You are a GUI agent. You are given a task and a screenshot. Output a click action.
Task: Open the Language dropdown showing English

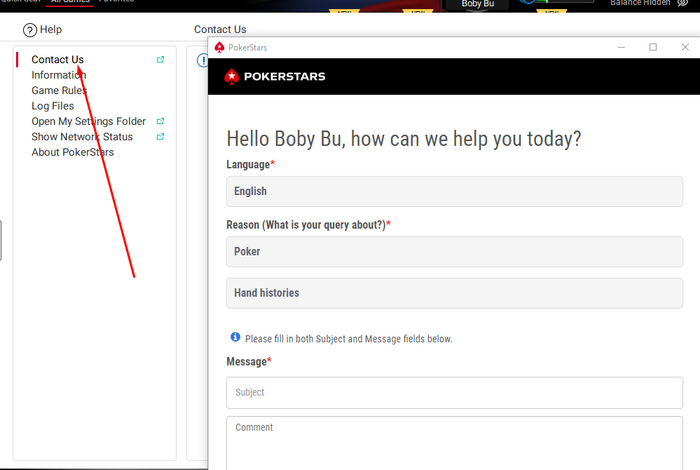(454, 191)
